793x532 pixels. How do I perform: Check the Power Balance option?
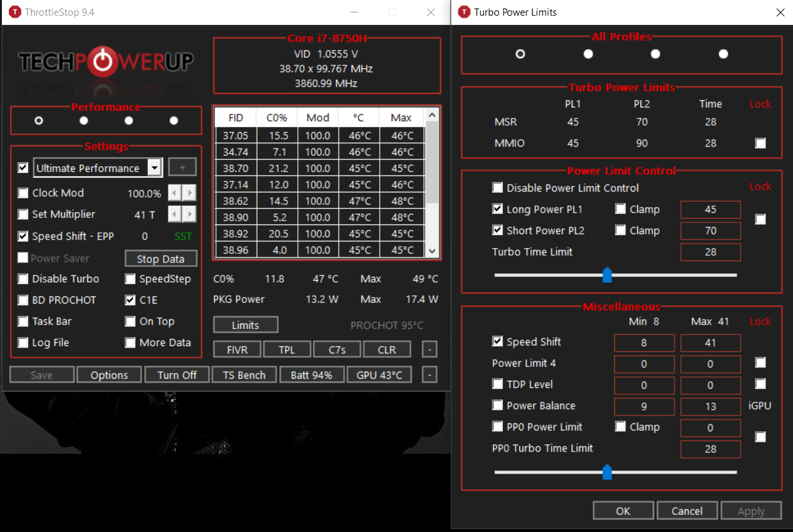(x=498, y=406)
